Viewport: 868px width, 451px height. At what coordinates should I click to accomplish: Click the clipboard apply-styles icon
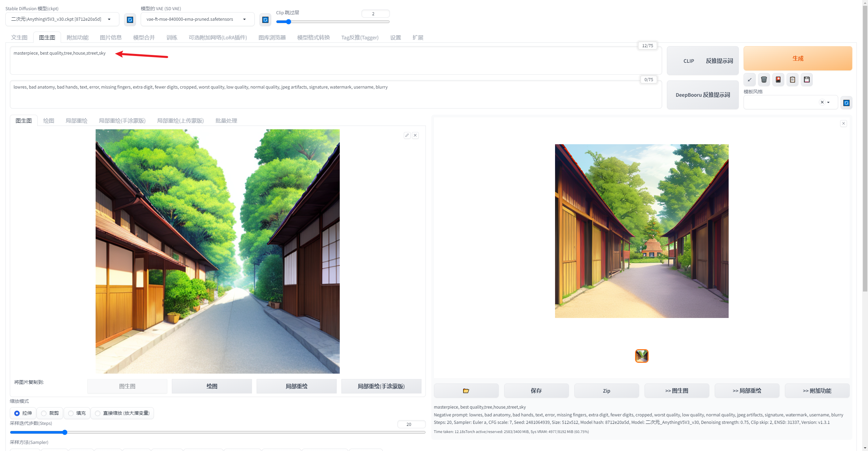tap(792, 80)
